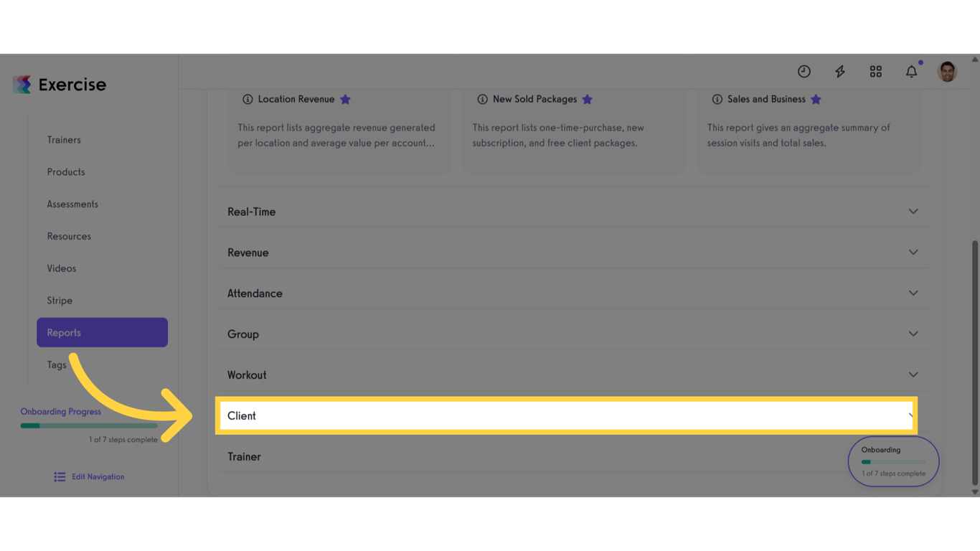Toggle the star on New Sold Packages
The height and width of the screenshot is (551, 980).
(588, 99)
